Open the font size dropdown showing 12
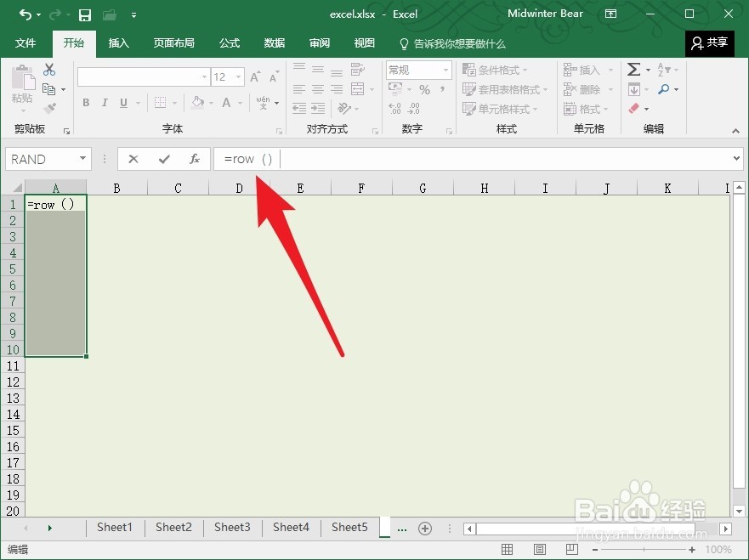The height and width of the screenshot is (560, 749). (238, 76)
